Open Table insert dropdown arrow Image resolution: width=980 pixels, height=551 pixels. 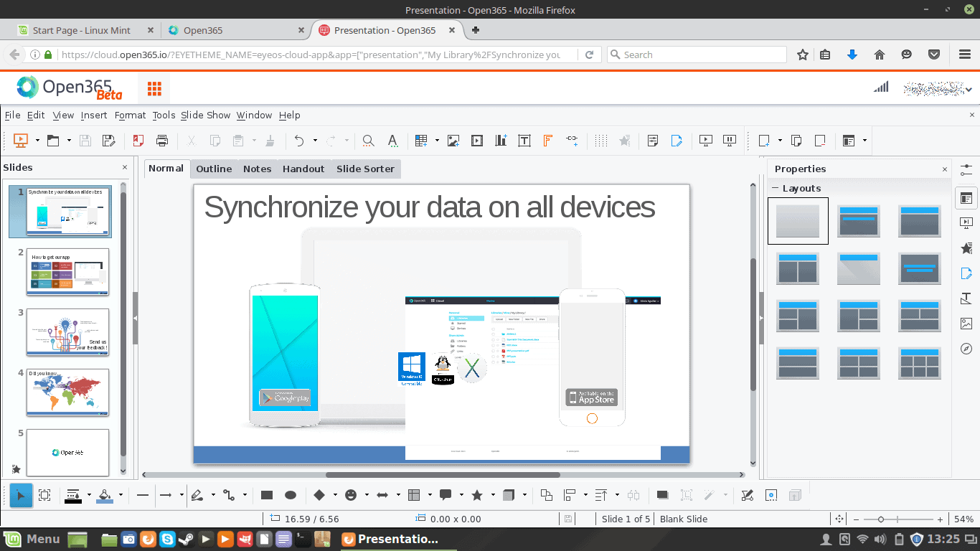point(436,141)
